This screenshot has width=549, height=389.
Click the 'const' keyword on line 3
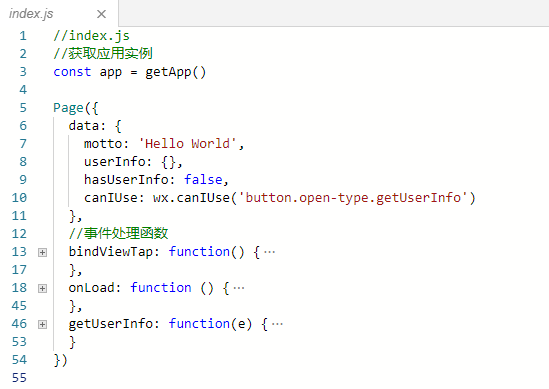(x=72, y=72)
